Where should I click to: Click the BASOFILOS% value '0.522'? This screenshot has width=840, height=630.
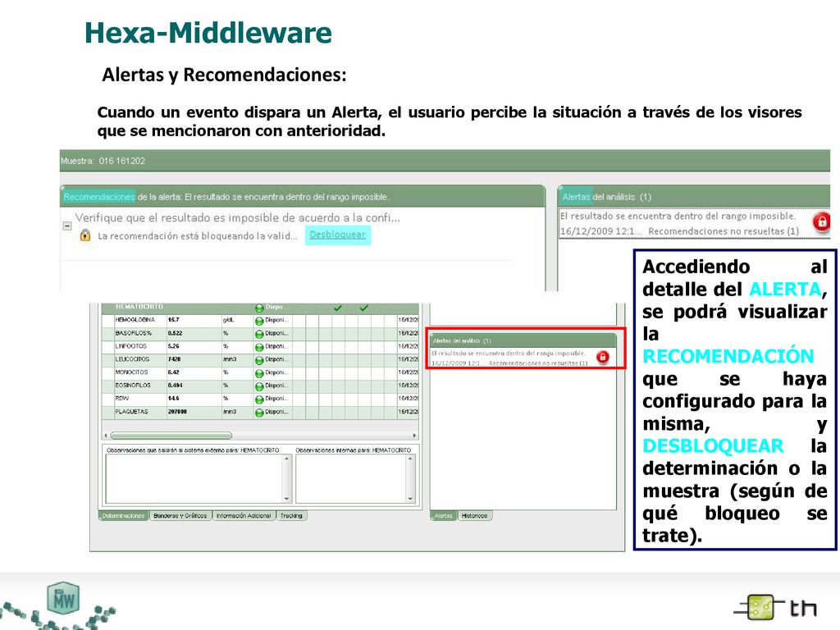coord(176,333)
